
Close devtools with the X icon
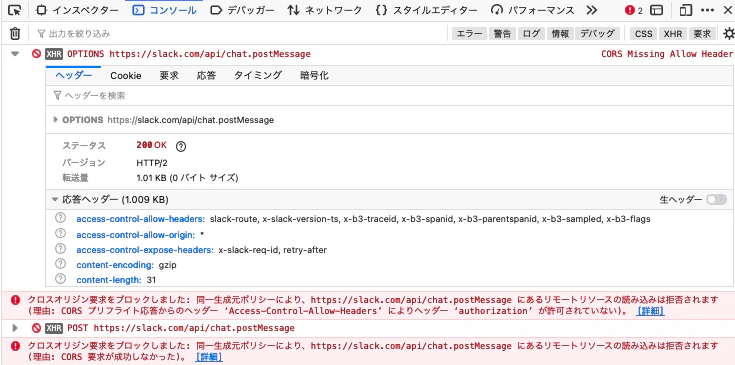727,10
